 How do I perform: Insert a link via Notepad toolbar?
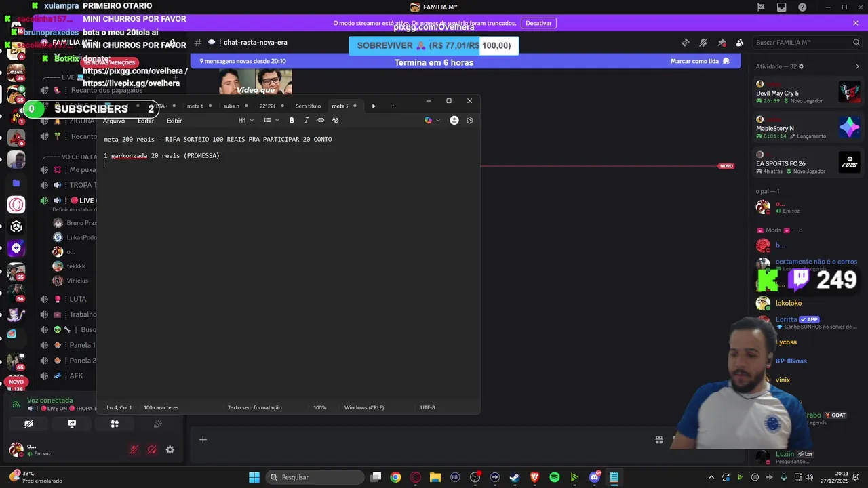click(321, 120)
